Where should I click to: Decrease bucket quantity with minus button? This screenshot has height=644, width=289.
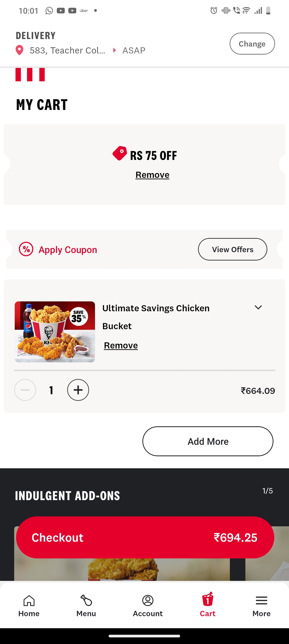25,390
